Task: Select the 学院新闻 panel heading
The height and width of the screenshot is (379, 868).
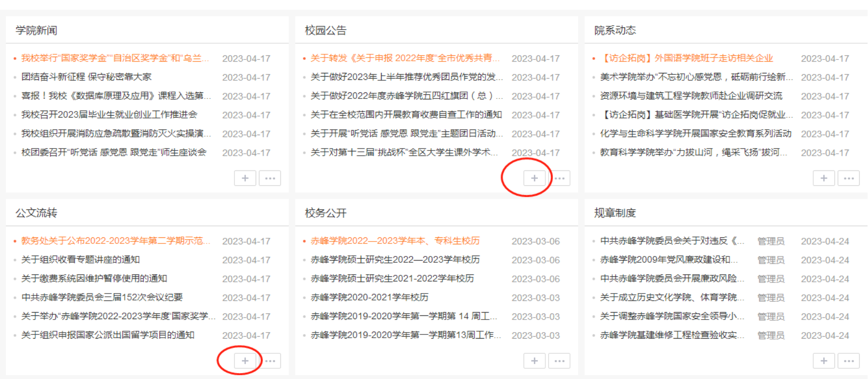Action: point(36,31)
